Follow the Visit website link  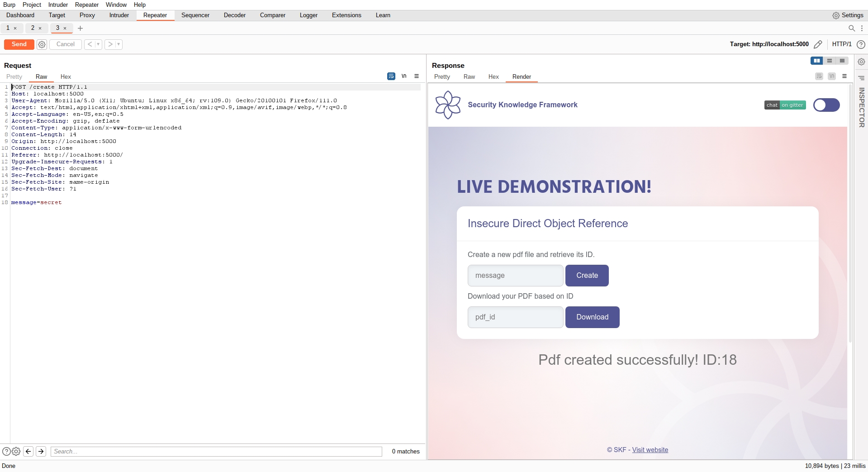click(x=650, y=450)
